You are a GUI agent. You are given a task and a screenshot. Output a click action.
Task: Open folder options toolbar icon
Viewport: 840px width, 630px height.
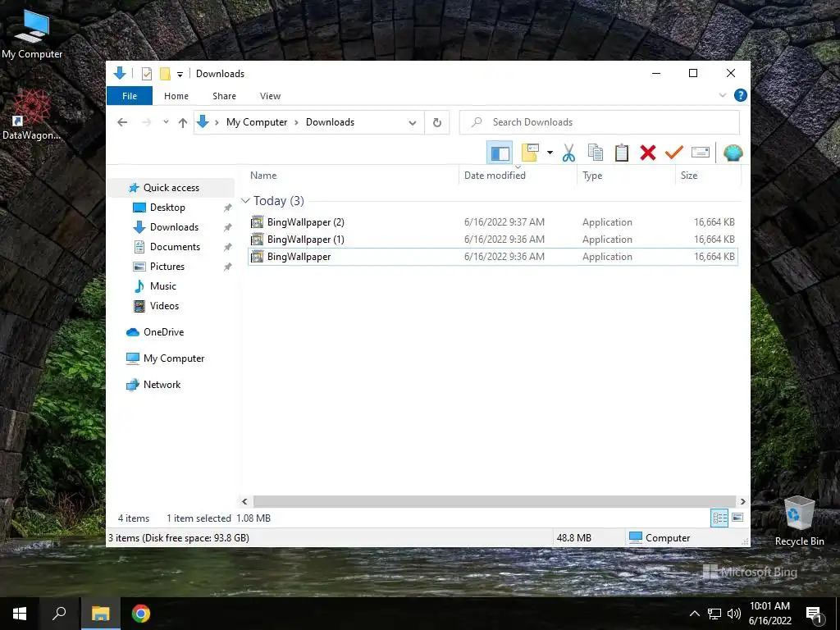click(x=530, y=153)
